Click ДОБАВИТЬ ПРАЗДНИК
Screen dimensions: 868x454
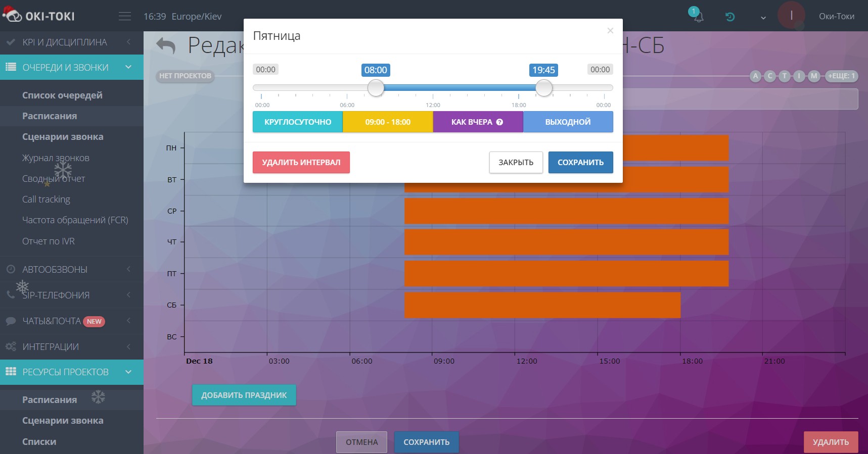tap(244, 395)
